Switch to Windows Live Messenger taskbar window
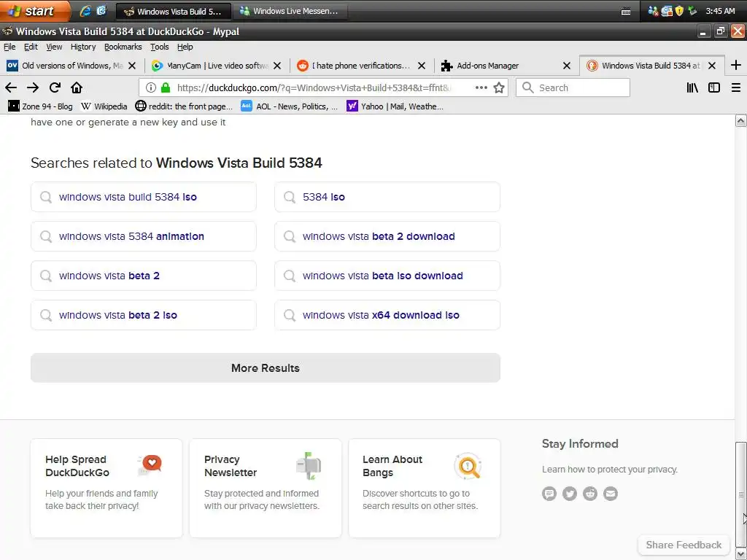This screenshot has width=747, height=560. pyautogui.click(x=290, y=11)
